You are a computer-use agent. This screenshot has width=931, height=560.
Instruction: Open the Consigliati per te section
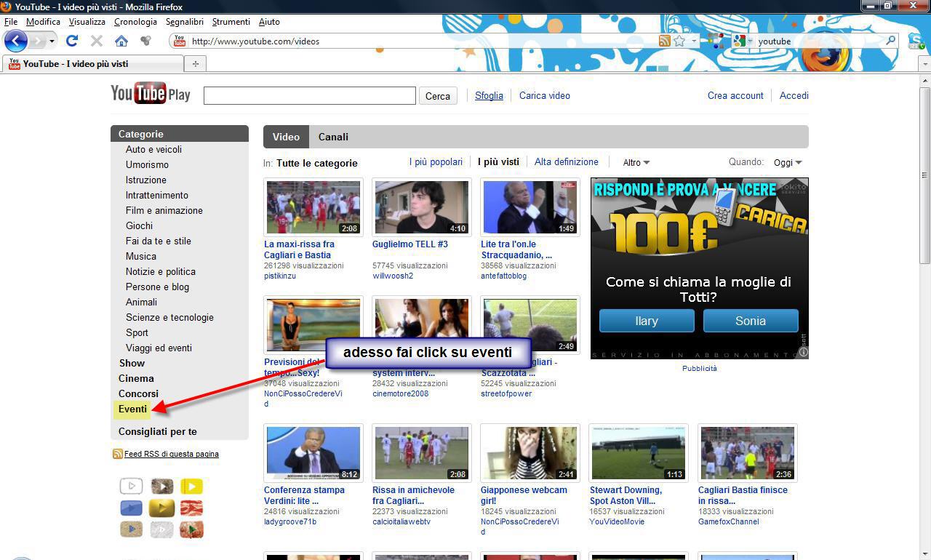click(158, 431)
